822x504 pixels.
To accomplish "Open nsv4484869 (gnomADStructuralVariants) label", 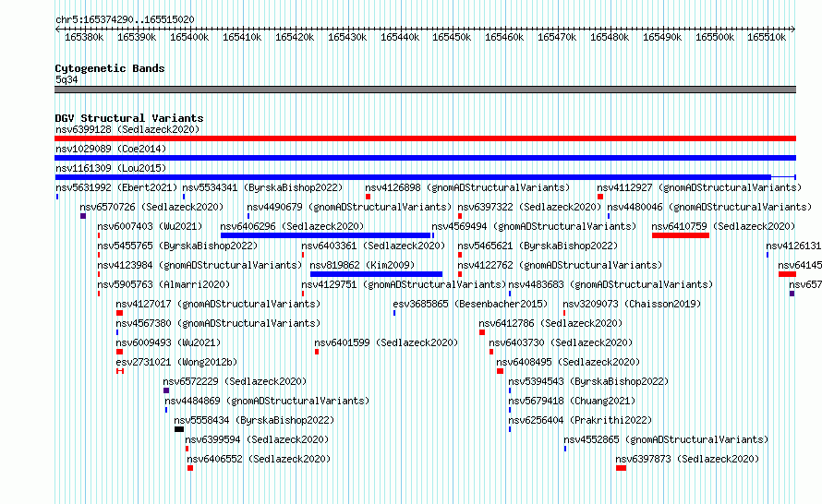I will [267, 401].
